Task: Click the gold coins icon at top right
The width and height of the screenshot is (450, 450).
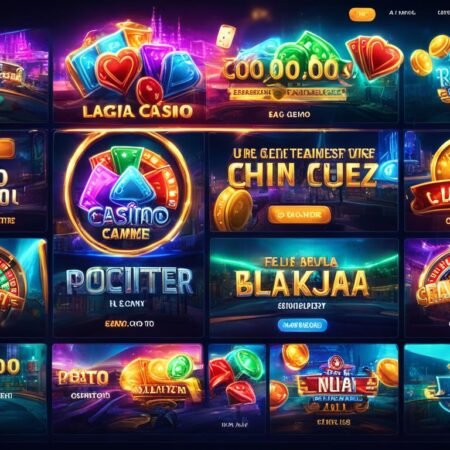Action: (x=429, y=55)
